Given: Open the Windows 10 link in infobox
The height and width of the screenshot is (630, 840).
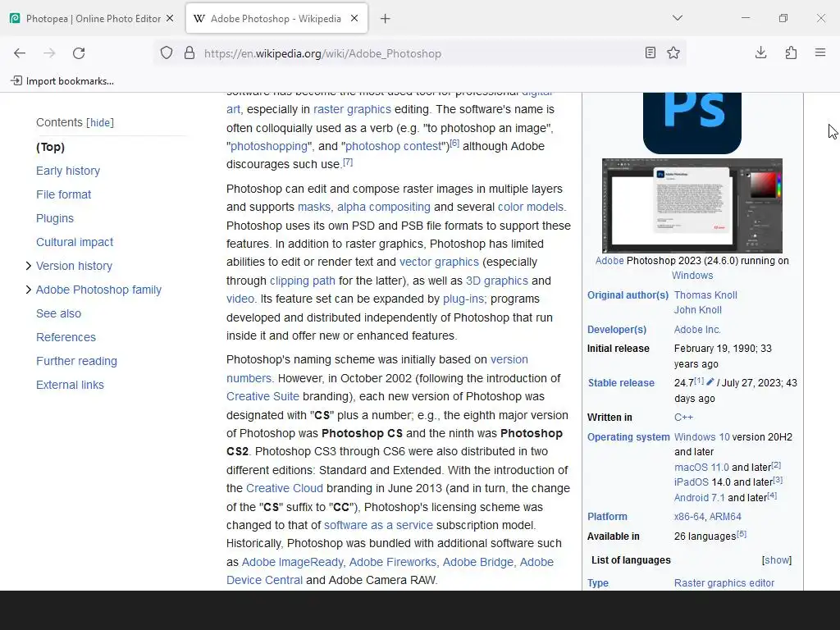Looking at the screenshot, I should pos(702,437).
